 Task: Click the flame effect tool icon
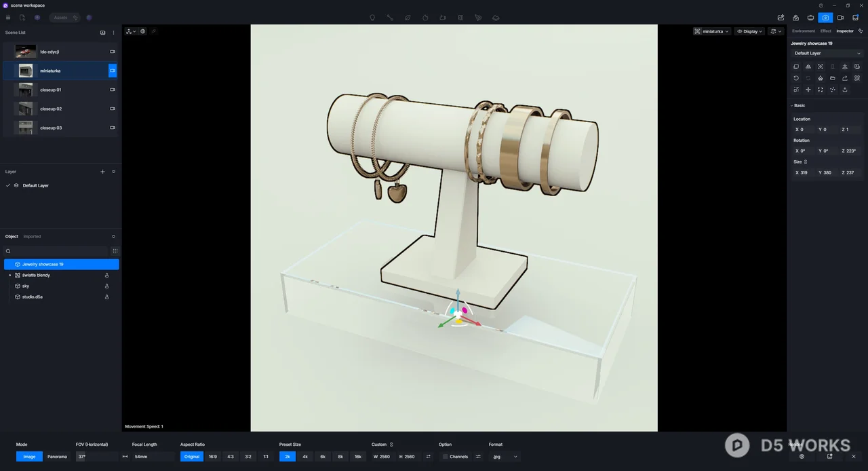pos(425,18)
